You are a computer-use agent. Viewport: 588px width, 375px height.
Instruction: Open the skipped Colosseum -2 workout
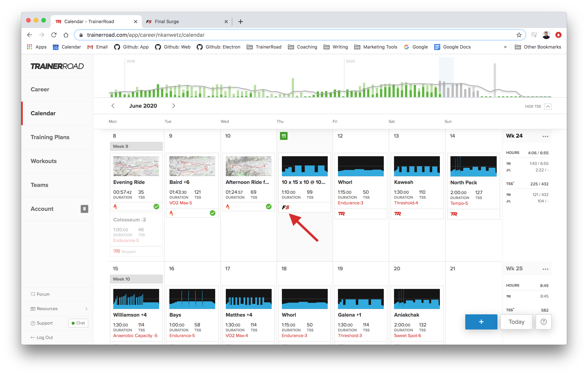pyautogui.click(x=136, y=235)
